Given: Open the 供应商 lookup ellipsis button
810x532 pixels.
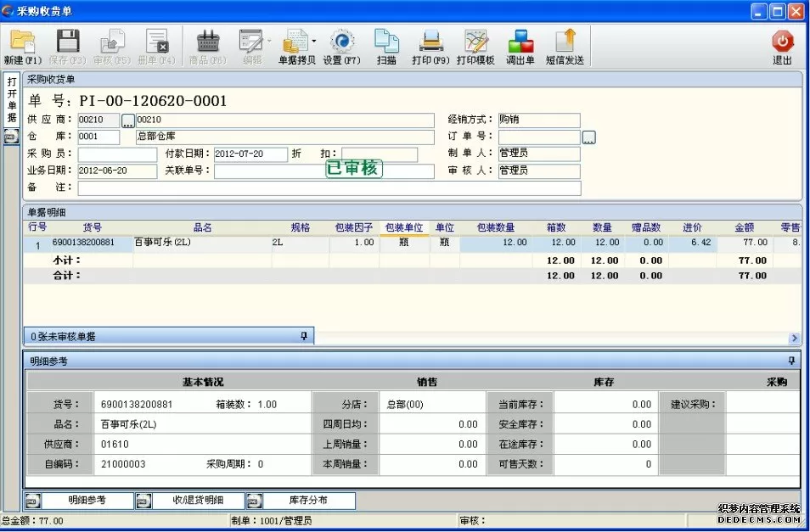Looking at the screenshot, I should click(128, 120).
